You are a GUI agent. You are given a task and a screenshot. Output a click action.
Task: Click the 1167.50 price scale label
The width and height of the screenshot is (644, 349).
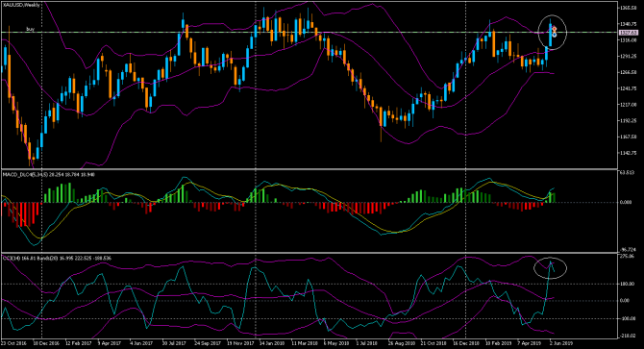pyautogui.click(x=629, y=137)
